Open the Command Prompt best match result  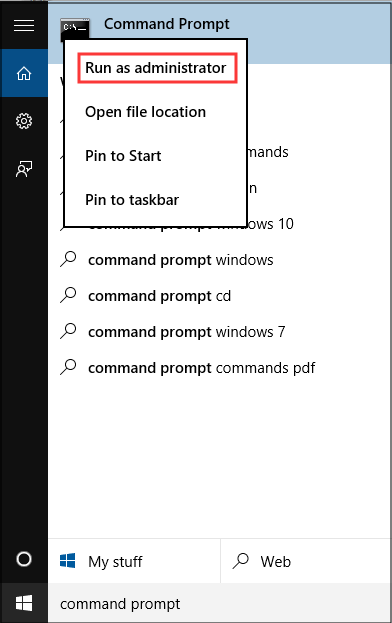tap(219, 33)
